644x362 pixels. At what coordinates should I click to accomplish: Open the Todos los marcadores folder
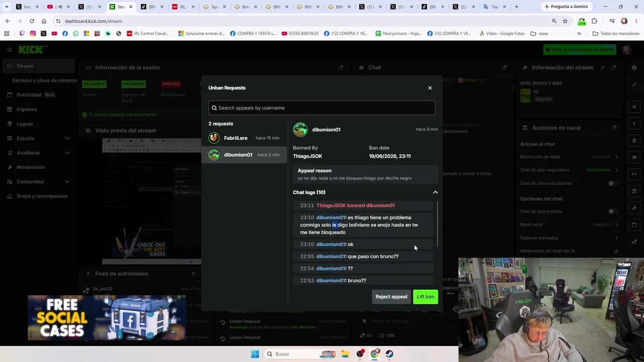(616, 34)
